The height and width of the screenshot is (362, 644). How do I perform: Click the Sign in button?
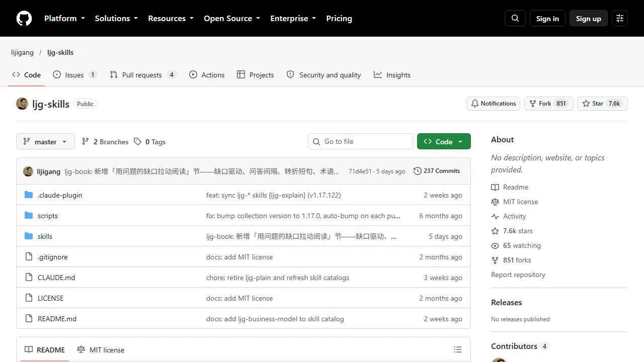tap(547, 18)
